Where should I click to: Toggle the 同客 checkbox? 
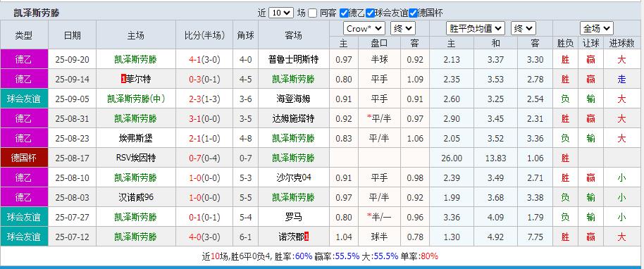313,13
